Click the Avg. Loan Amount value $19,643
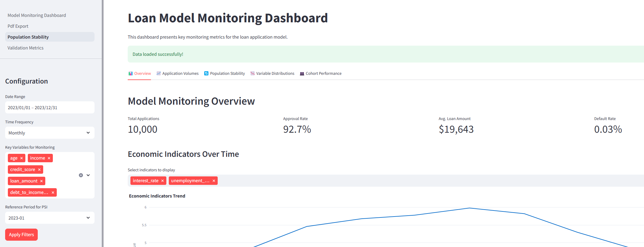Screen dimensions: 644x247 click(x=456, y=130)
